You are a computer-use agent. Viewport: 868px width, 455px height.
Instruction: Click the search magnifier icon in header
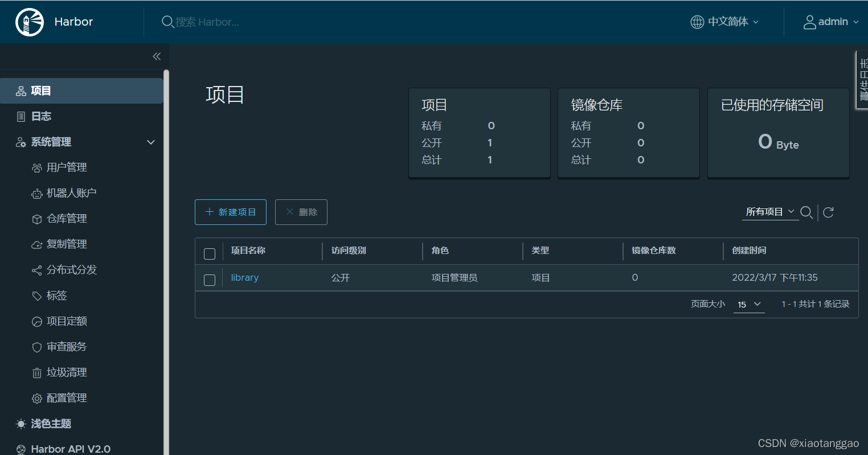pyautogui.click(x=167, y=22)
